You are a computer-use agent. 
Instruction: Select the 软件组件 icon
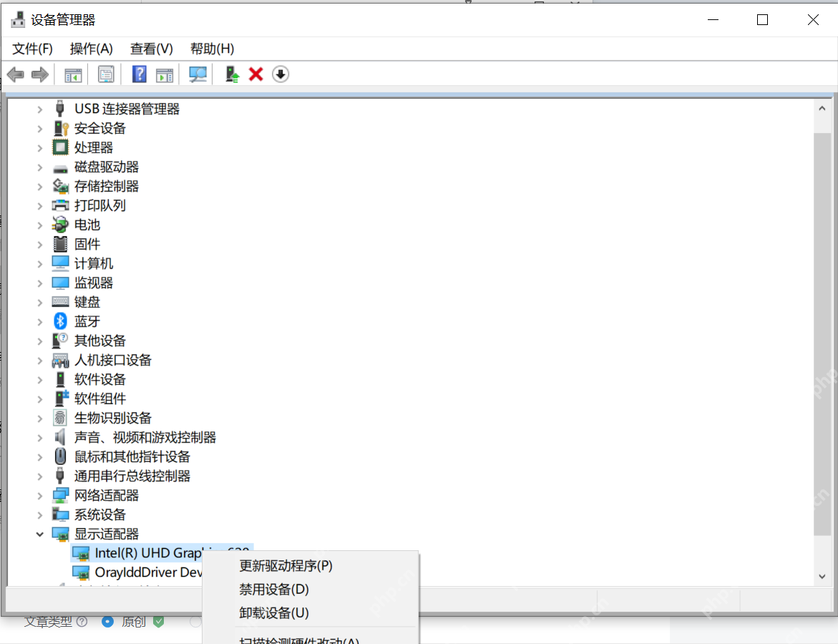pyautogui.click(x=61, y=398)
